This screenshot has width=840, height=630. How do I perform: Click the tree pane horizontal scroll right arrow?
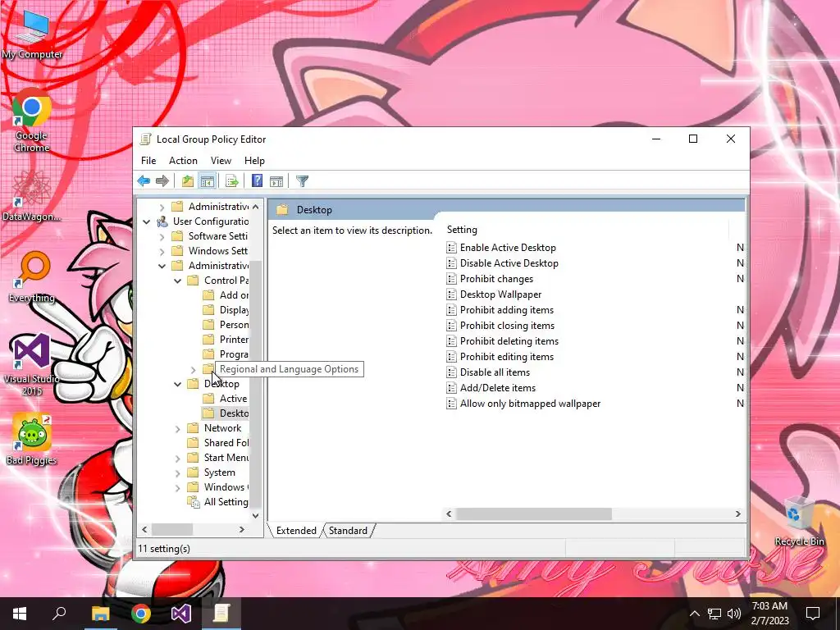pyautogui.click(x=242, y=529)
